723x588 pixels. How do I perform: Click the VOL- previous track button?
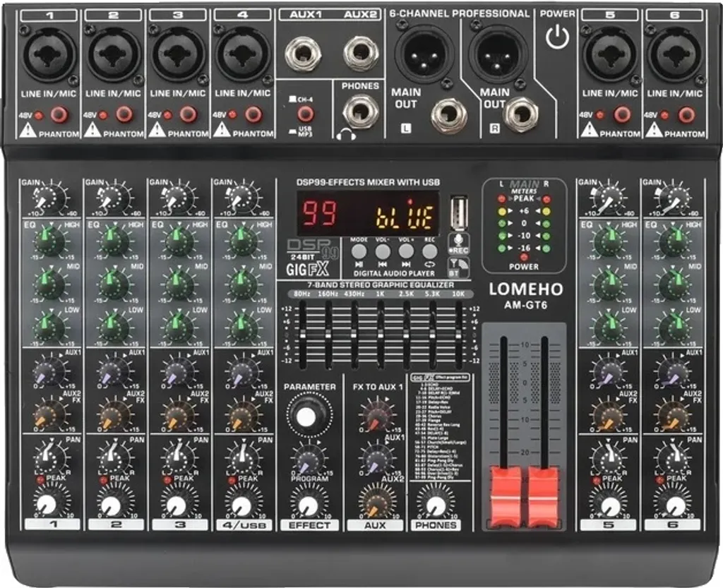click(x=382, y=251)
